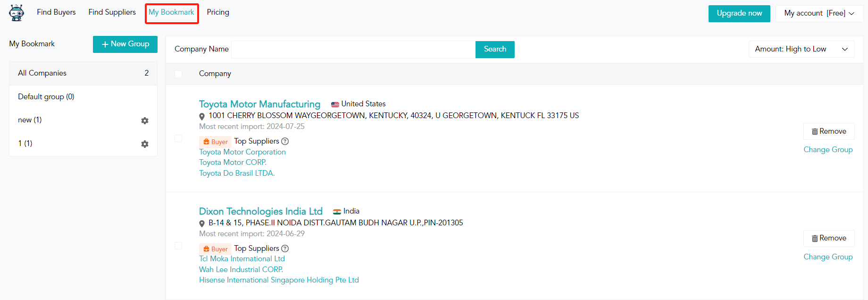Change Group for Dixon Technologies India

tap(828, 257)
